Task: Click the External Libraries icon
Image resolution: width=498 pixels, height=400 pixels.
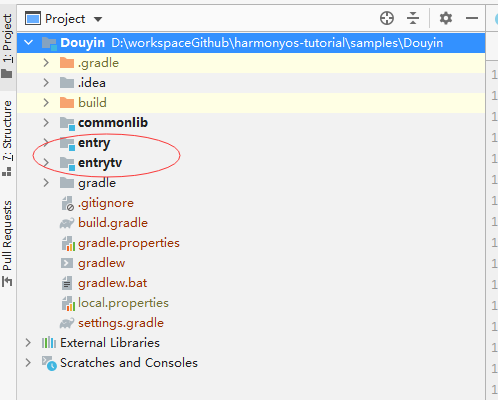Action: pyautogui.click(x=49, y=343)
